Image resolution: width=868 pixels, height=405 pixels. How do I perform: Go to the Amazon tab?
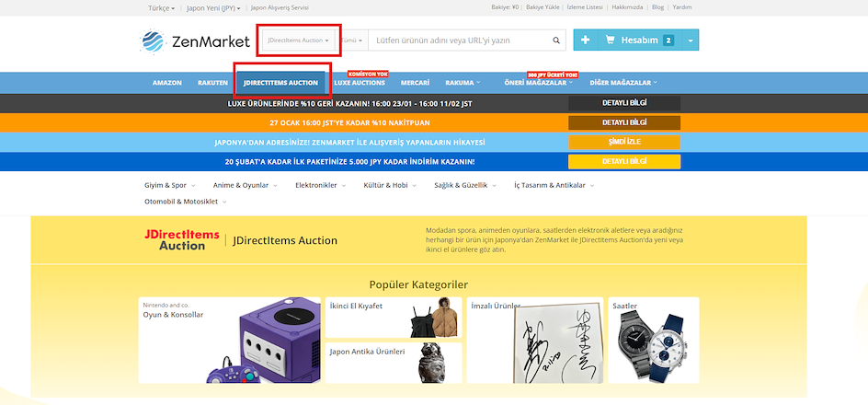pos(167,83)
